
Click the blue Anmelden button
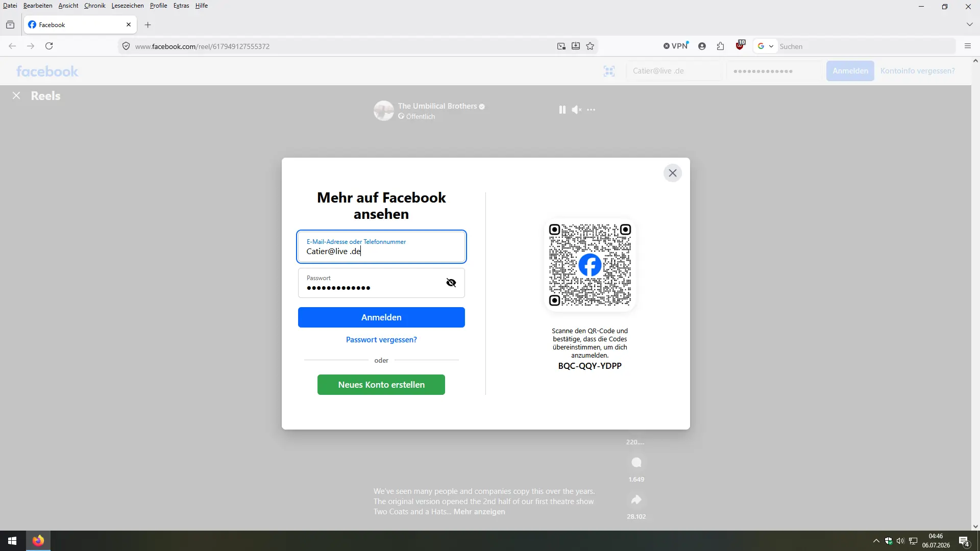(381, 317)
